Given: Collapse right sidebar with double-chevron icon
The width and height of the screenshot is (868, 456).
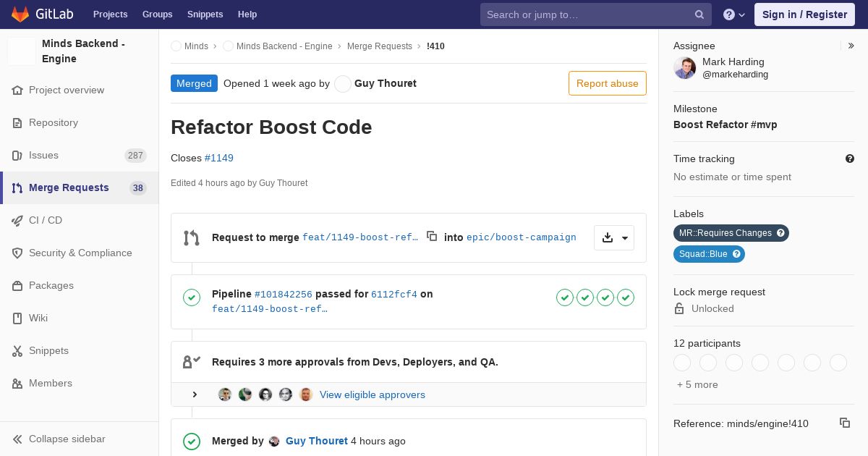Looking at the screenshot, I should point(851,46).
